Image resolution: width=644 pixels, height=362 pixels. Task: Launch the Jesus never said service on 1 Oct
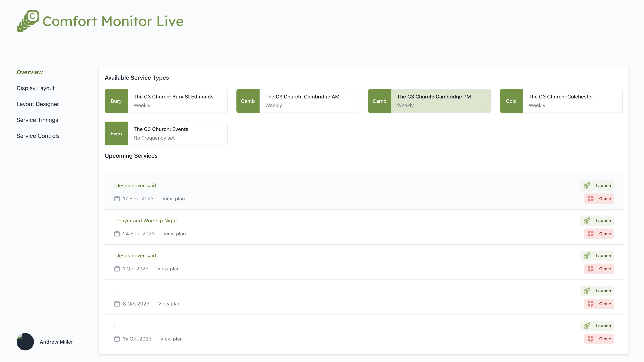[x=597, y=255]
